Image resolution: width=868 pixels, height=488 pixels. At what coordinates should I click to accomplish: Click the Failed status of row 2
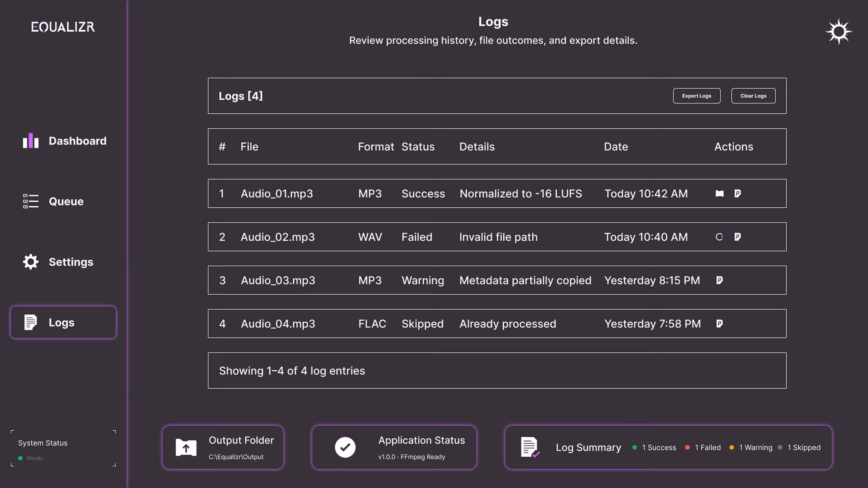click(417, 237)
